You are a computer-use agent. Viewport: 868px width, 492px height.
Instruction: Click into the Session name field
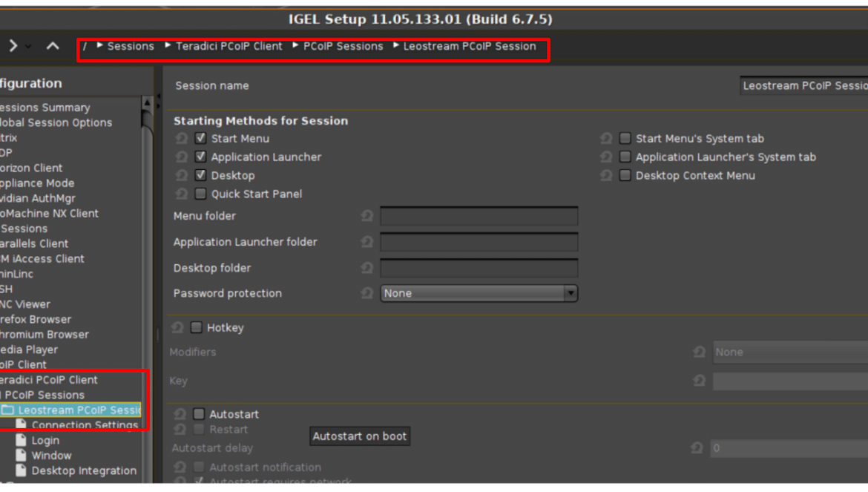point(803,86)
